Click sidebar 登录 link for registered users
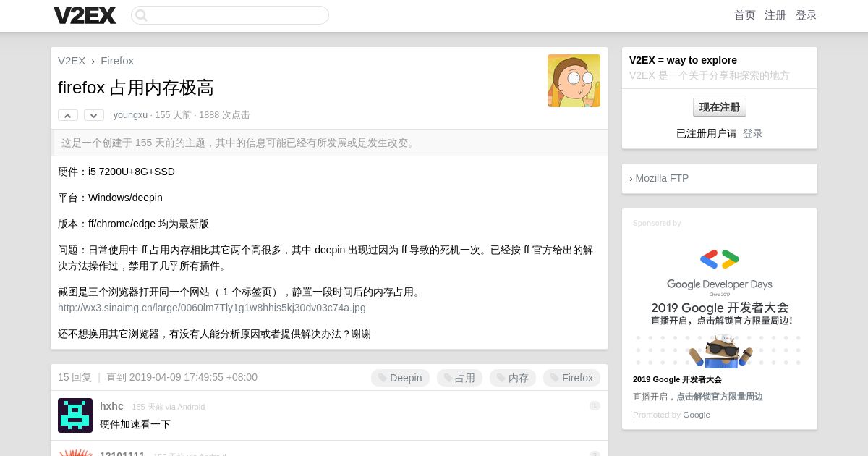868x456 pixels. (x=753, y=134)
